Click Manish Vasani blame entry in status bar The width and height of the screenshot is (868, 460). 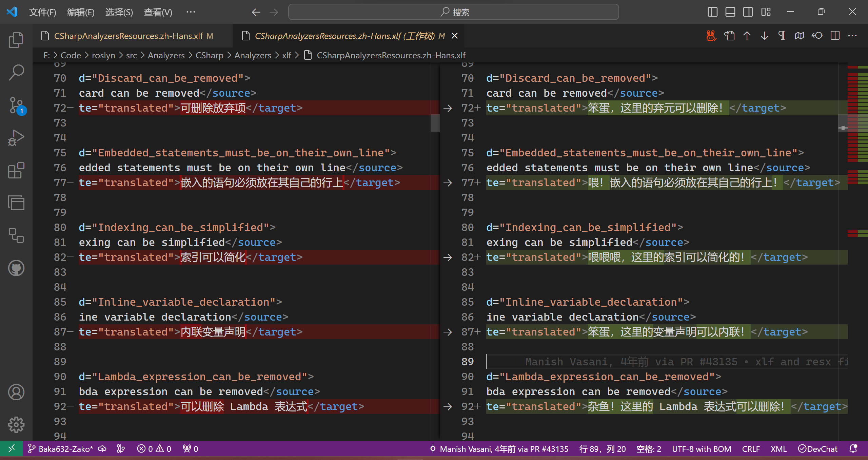click(x=498, y=449)
